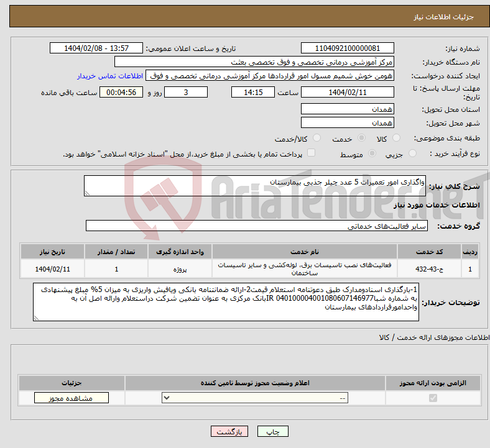The width and height of the screenshot is (490, 448).
Task: Click the request creator field
Action: (x=270, y=76)
